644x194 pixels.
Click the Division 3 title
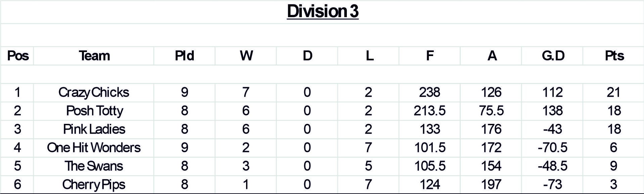click(x=323, y=11)
